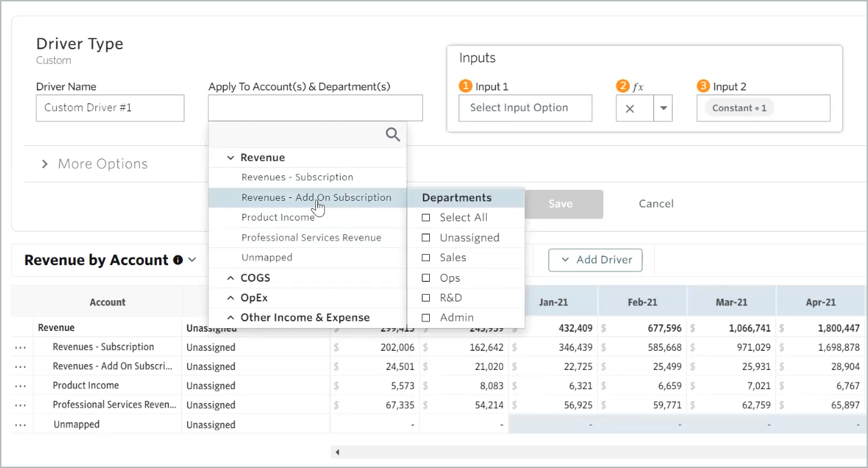Click the info icon beside Revenue by Account
The width and height of the screenshot is (868, 468).
pos(178,260)
